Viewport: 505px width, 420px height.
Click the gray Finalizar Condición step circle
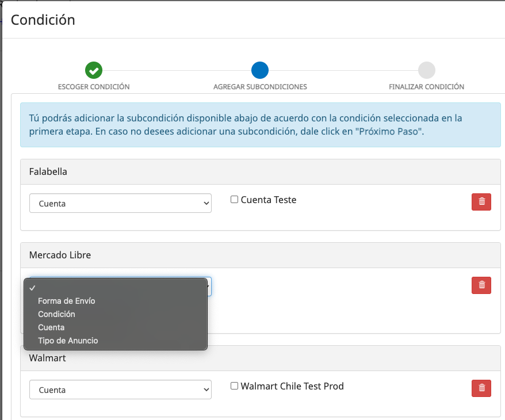pyautogui.click(x=426, y=70)
